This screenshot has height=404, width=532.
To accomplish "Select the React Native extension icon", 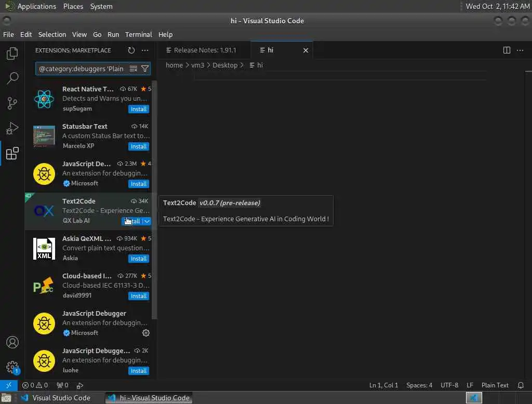I will click(44, 99).
